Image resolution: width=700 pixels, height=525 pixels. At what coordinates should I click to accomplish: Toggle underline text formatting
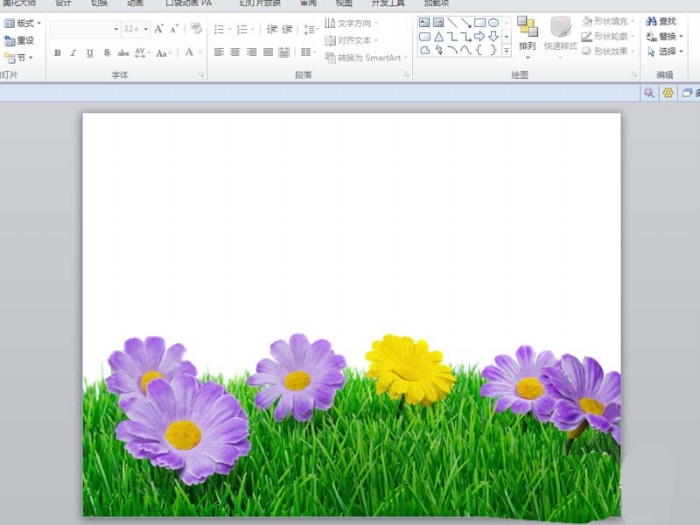tap(90, 53)
